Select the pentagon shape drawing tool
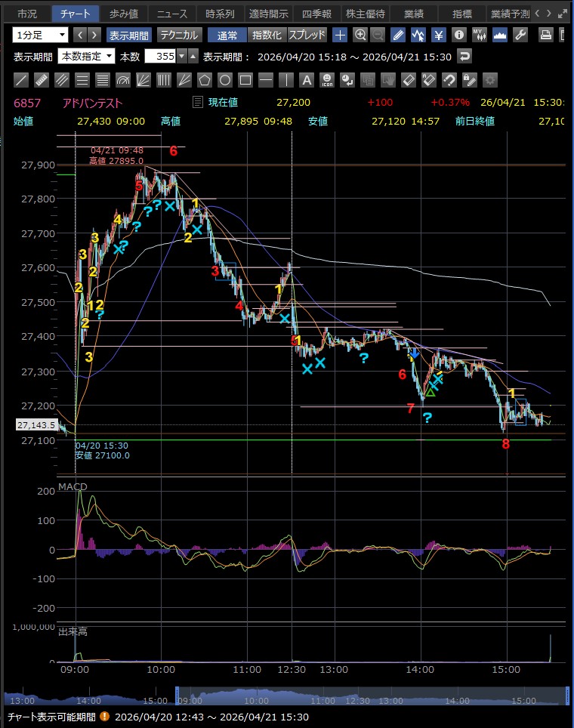The height and width of the screenshot is (728, 574). [204, 79]
